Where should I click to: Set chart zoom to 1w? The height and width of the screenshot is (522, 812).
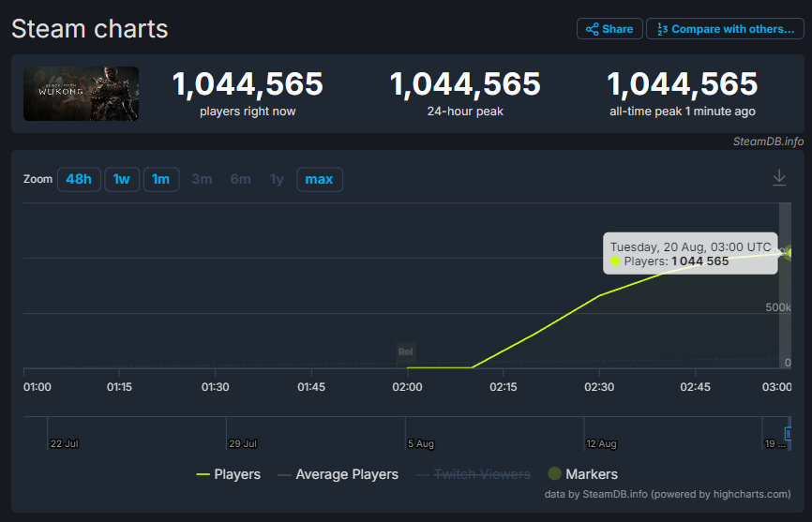122,180
